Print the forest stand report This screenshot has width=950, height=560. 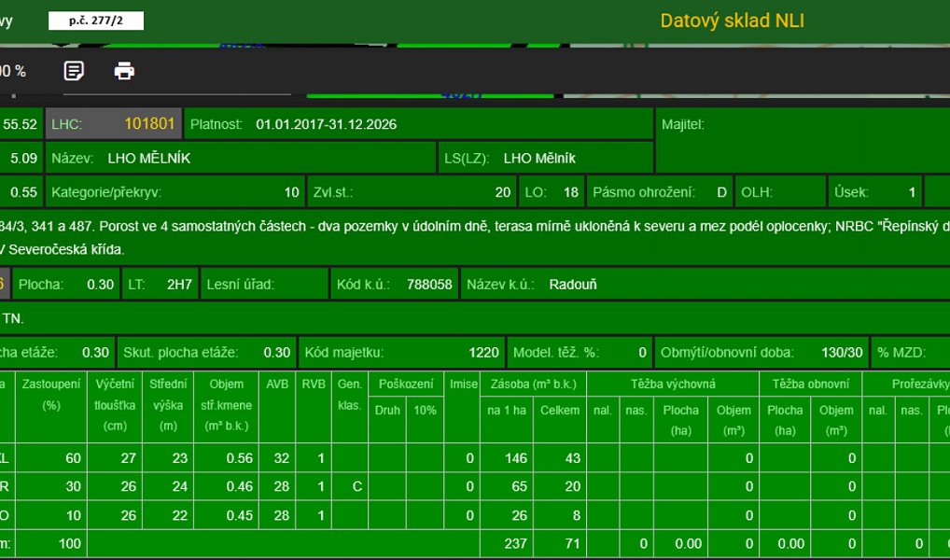124,71
